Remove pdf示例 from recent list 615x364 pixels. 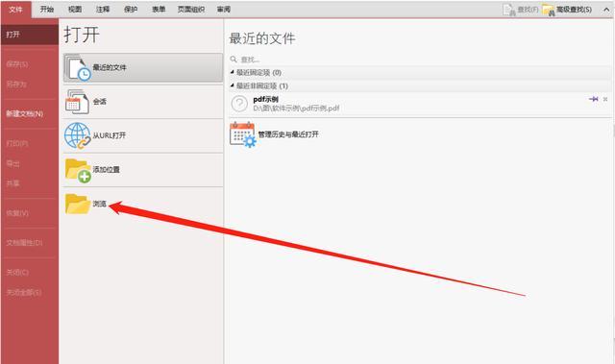[605, 99]
